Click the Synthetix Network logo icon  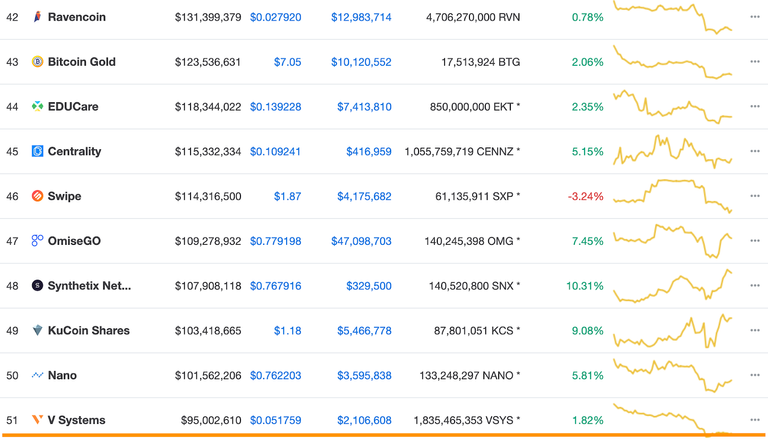click(37, 285)
